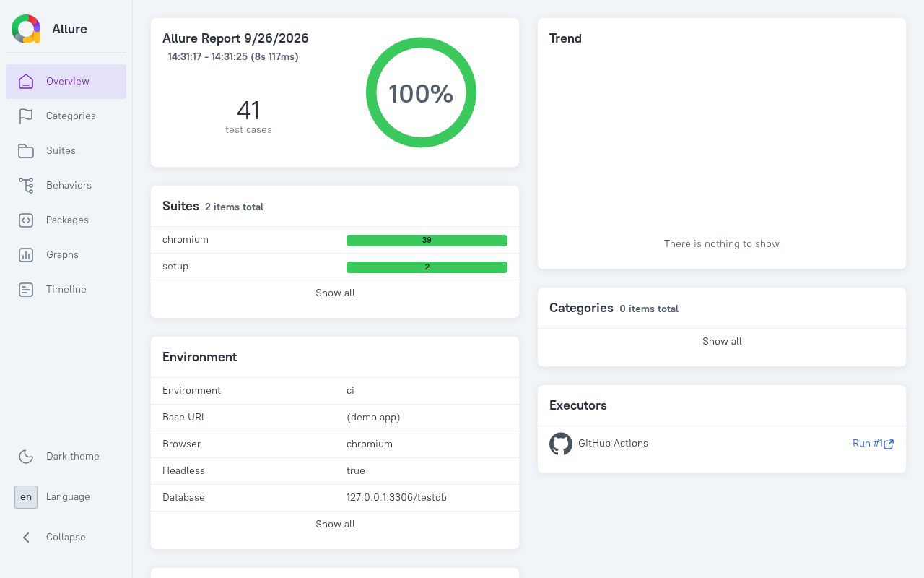This screenshot has height=578, width=924.
Task: Click the Allure Report 9/26/2026 title
Action: tap(235, 38)
